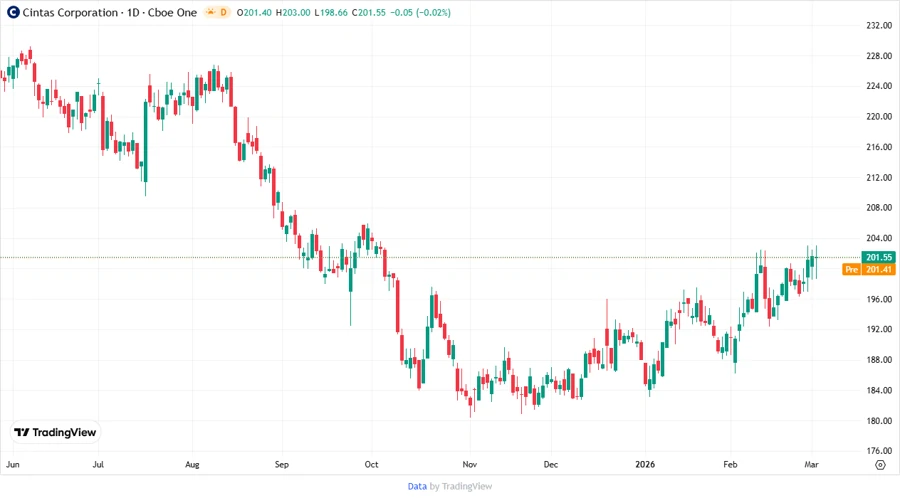The height and width of the screenshot is (498, 900).
Task: Click the 188.00 price axis label
Action: click(x=879, y=360)
